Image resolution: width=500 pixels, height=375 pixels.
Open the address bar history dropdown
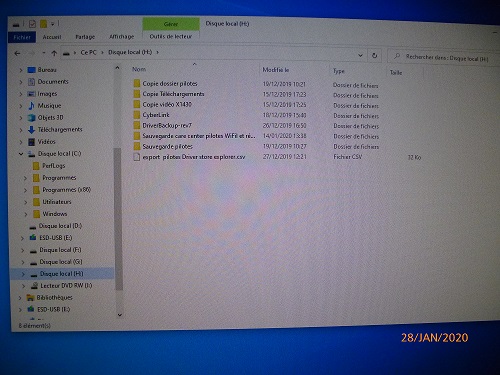coord(360,55)
